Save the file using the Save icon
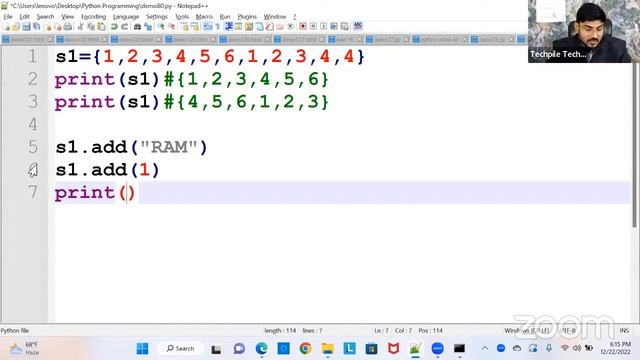 pos(26,27)
